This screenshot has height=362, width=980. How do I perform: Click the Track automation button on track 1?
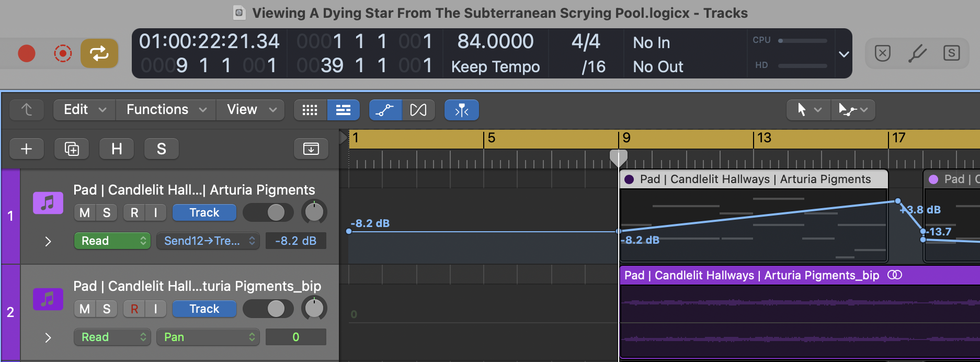[204, 213]
